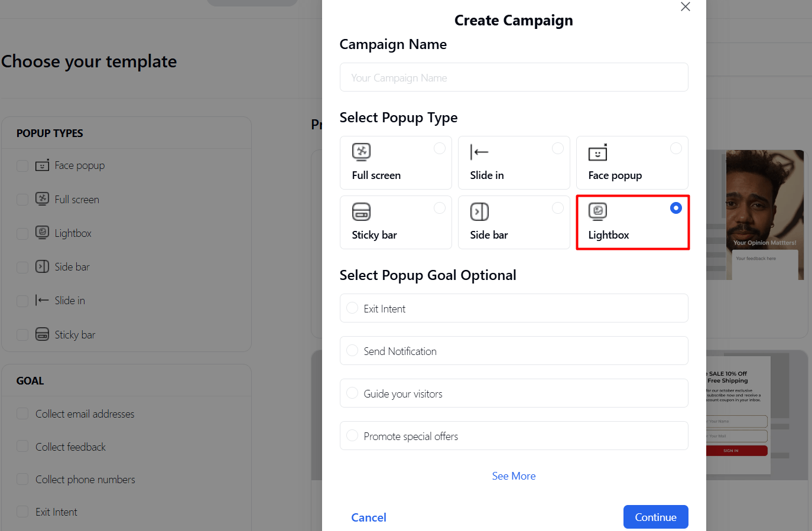Screen dimensions: 812x531
Task: Click the Lightbox icon in the dialog
Action: [x=597, y=211]
